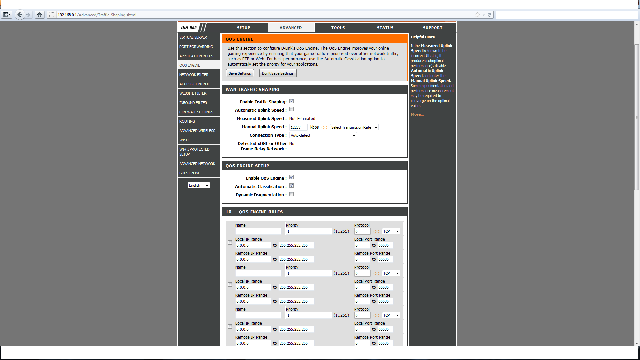640x360 pixels.
Task: Open the SUPPORT tab
Action: click(432, 28)
